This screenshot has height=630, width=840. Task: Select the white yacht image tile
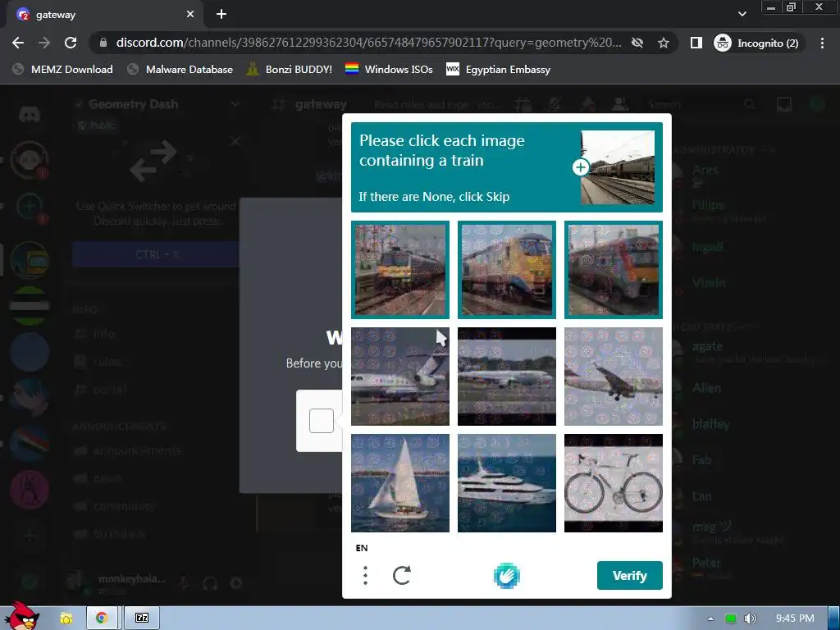point(507,482)
